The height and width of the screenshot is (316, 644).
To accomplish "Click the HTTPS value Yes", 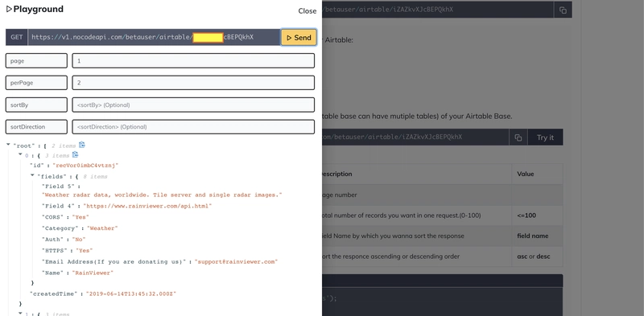I will (85, 250).
